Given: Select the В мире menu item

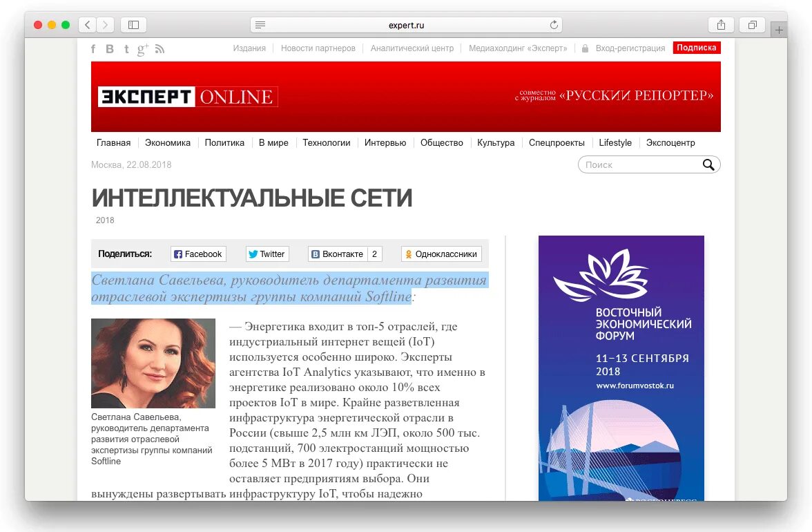Looking at the screenshot, I should (x=273, y=142).
